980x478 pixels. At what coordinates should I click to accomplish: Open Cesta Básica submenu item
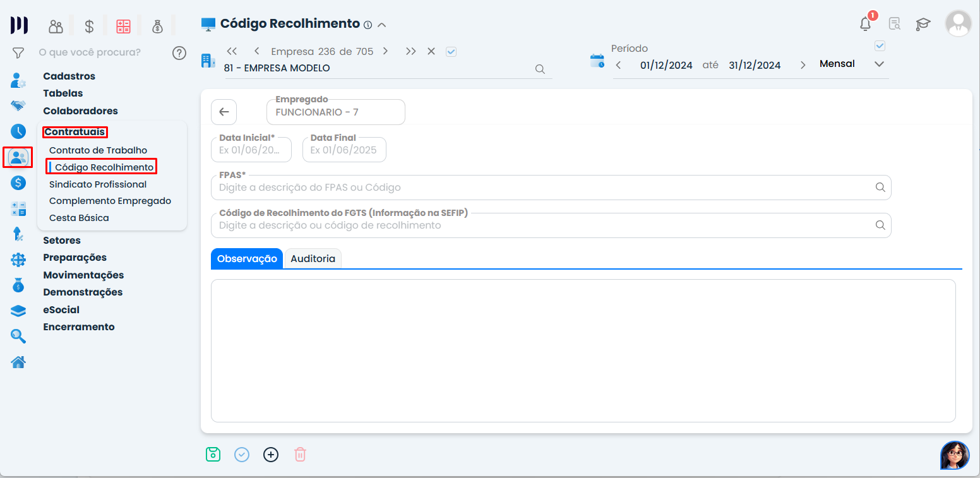point(79,218)
